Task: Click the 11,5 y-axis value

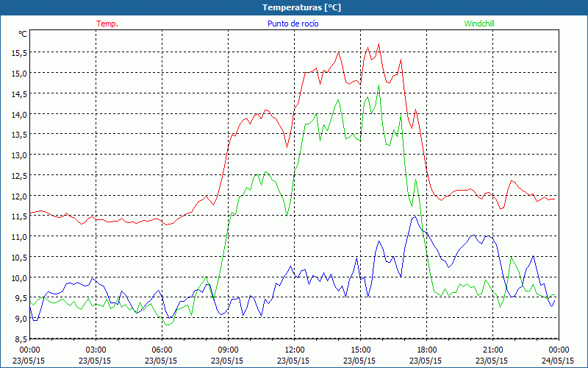Action: pos(20,216)
